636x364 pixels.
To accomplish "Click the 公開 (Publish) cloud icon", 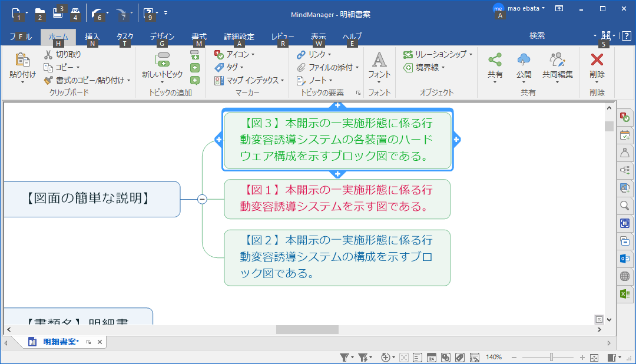I will click(x=524, y=59).
